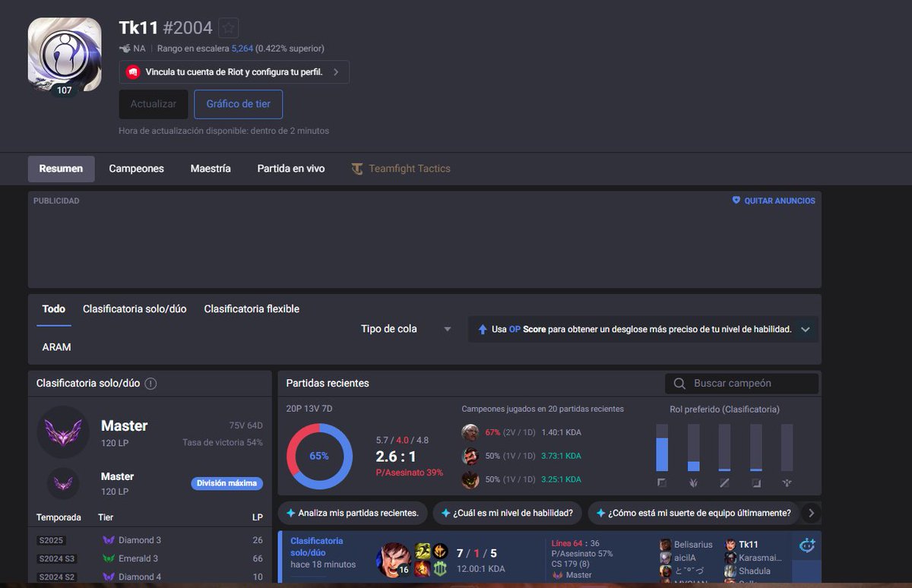Click the Gráfico de tier button

[x=239, y=104]
